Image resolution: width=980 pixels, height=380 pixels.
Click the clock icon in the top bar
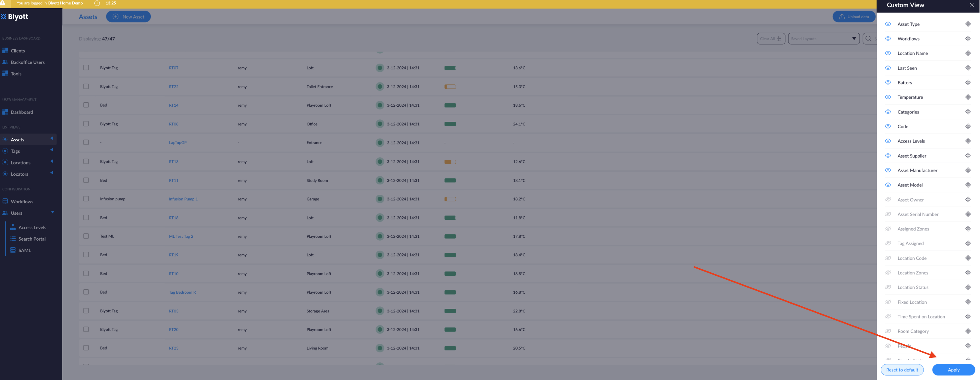click(x=97, y=3)
